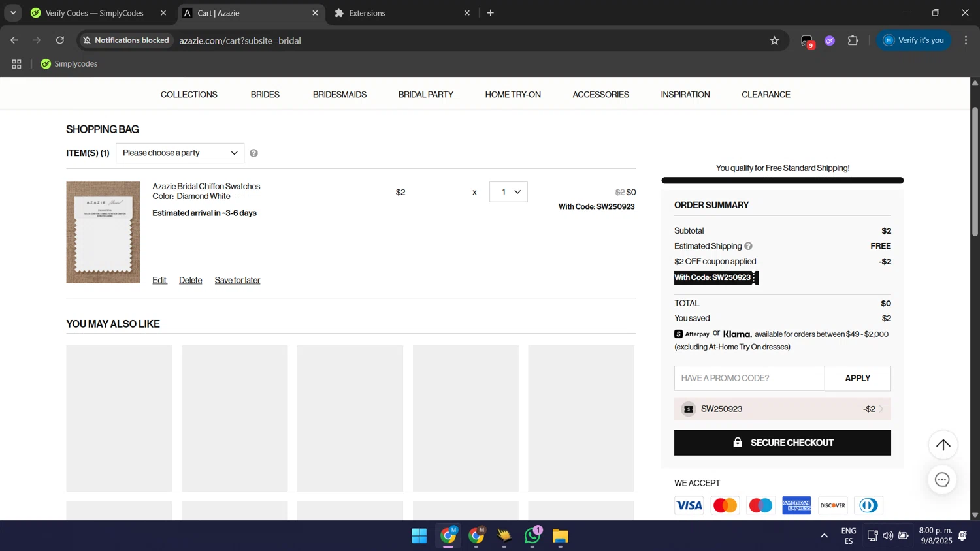Click the Edit link for swatches
The width and height of the screenshot is (980, 551).
[159, 281]
